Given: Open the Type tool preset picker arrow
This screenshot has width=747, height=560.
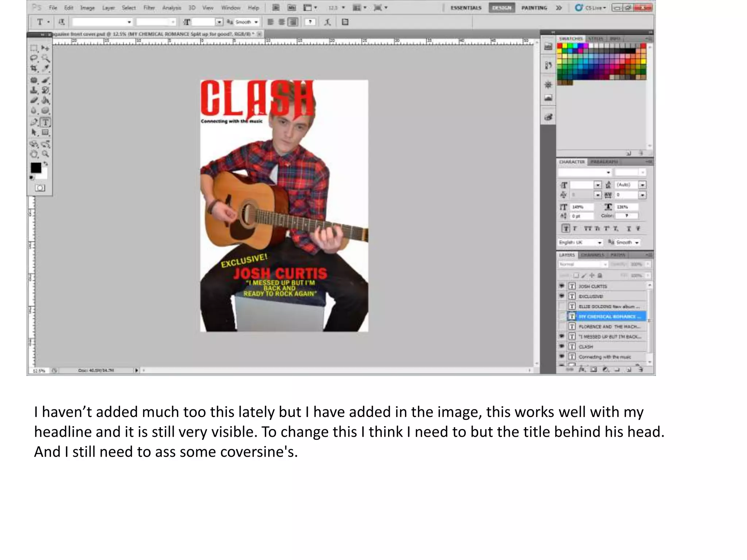Looking at the screenshot, I should point(48,22).
